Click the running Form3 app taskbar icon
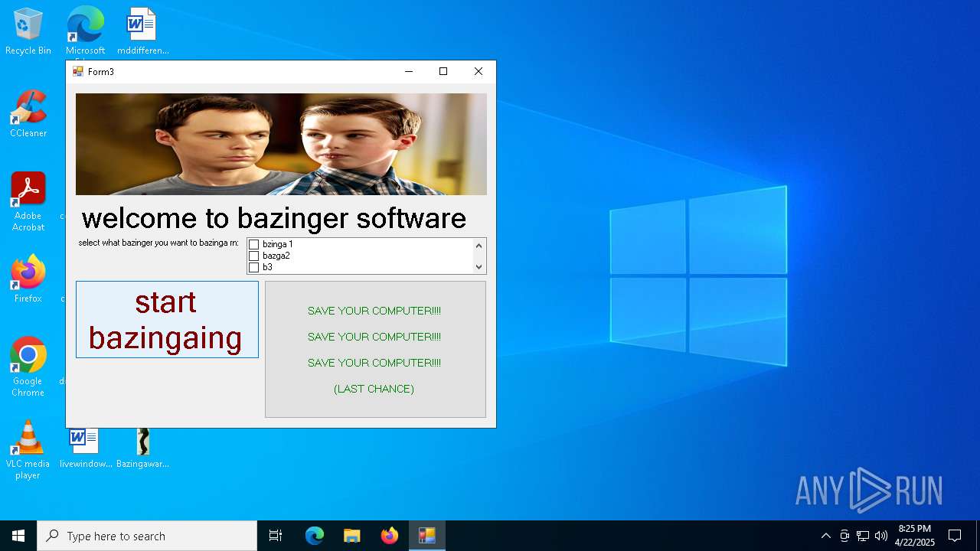 tap(427, 536)
